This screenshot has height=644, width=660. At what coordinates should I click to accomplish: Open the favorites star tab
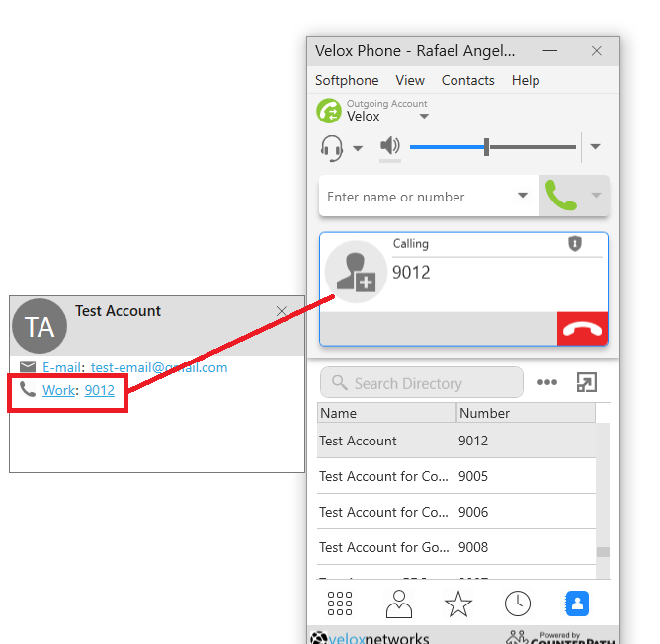[x=458, y=604]
